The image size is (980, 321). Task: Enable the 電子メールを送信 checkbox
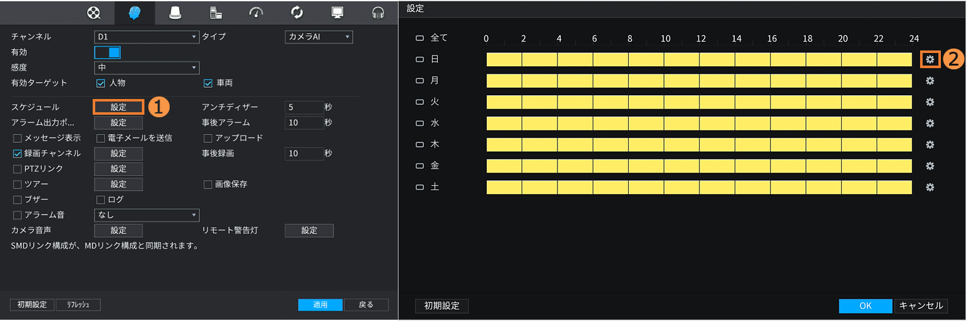point(100,138)
